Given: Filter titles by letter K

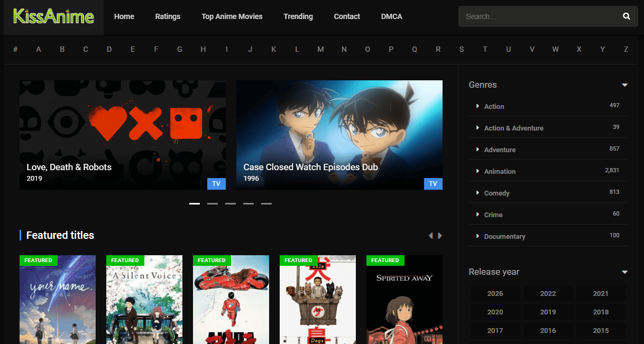Looking at the screenshot, I should click(x=274, y=49).
